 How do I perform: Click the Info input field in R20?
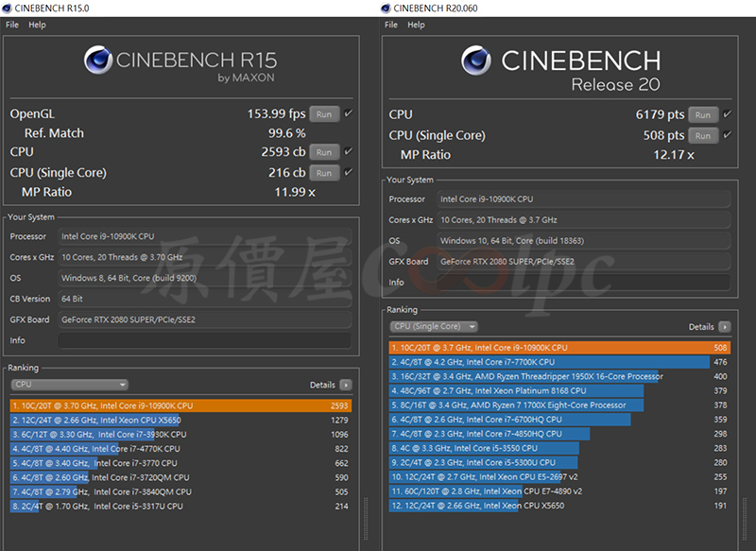(x=584, y=283)
